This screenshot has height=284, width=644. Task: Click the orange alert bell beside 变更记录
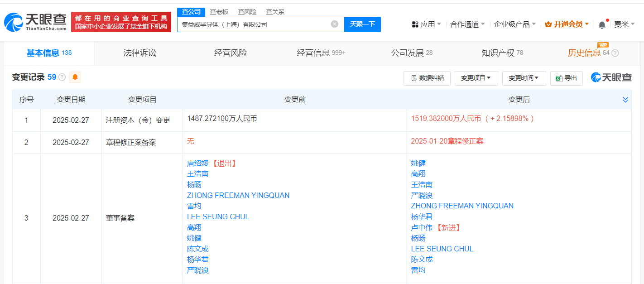tap(75, 77)
